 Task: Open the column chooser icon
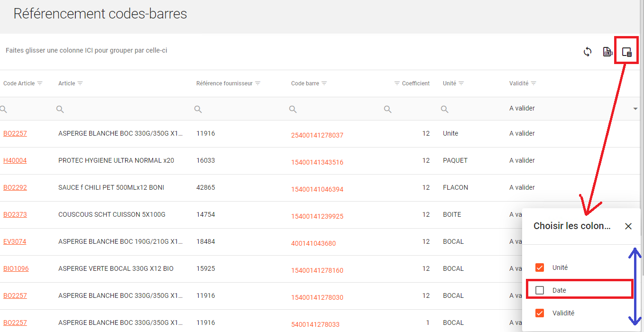[626, 52]
